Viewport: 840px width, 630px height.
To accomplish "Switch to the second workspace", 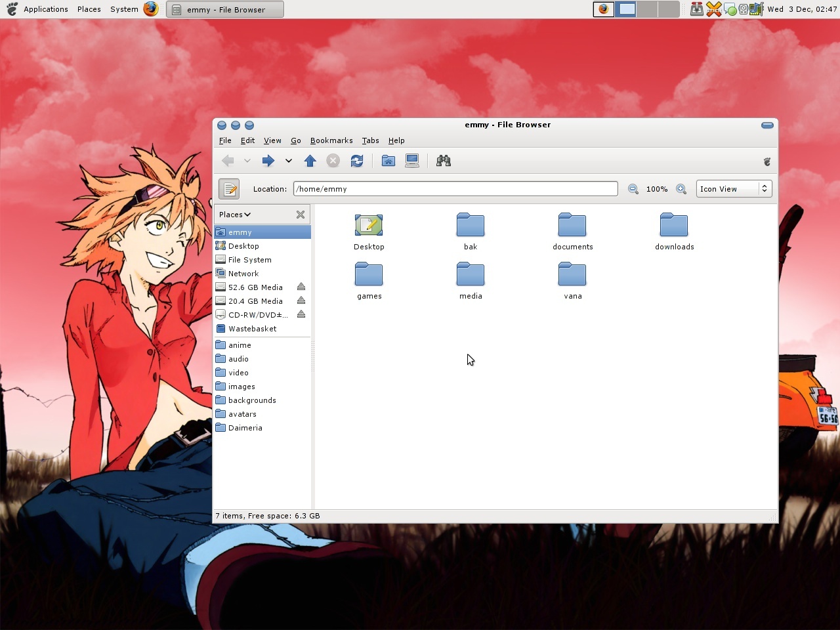I will 626,9.
